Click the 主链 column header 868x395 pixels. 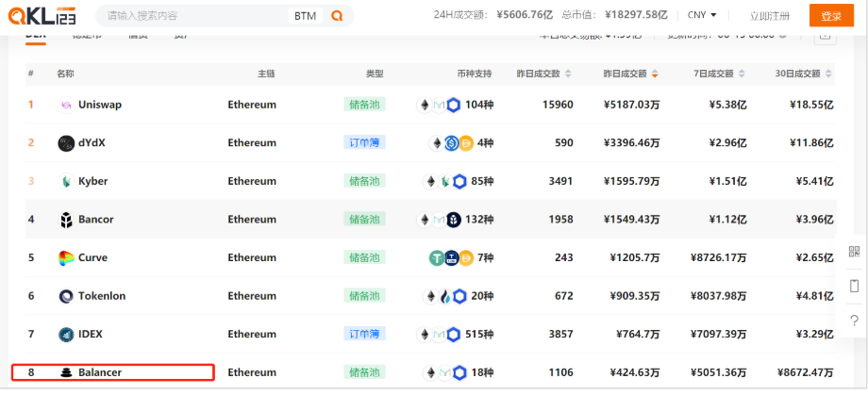coord(266,74)
